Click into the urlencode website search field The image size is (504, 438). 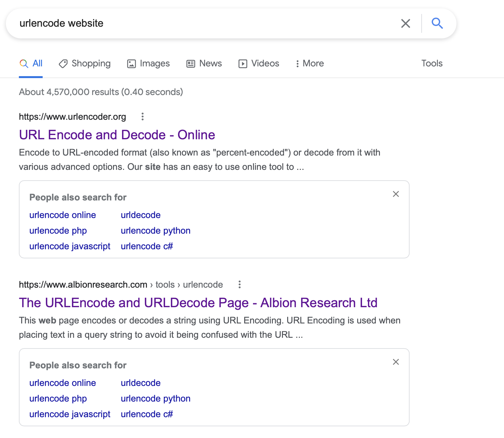[205, 23]
